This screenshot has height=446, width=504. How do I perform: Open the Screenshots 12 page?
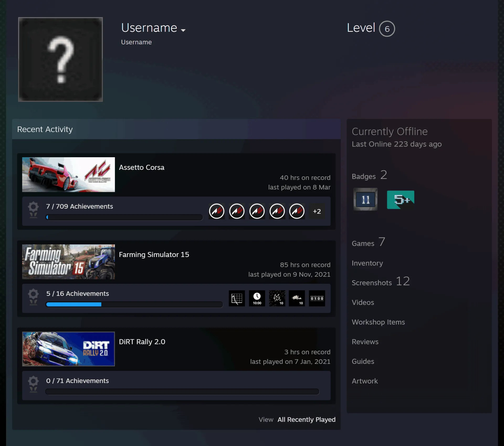381,281
